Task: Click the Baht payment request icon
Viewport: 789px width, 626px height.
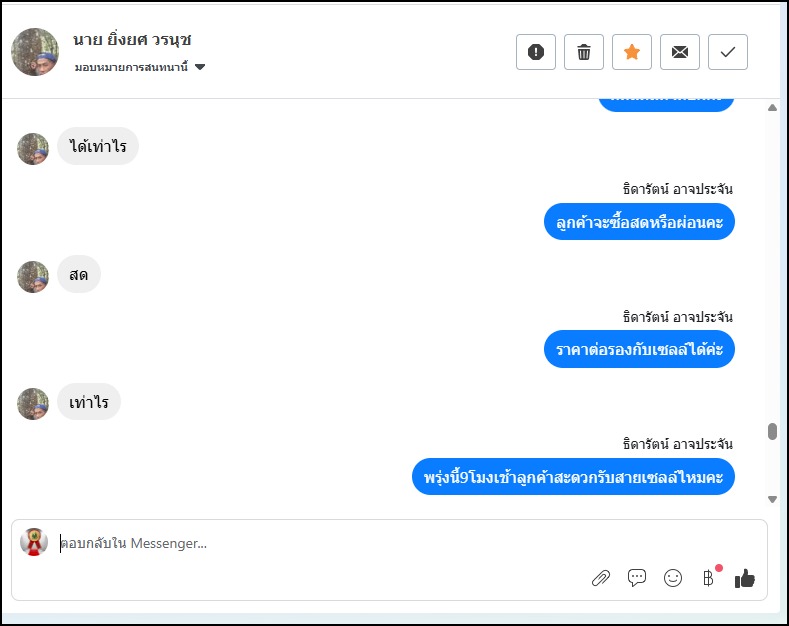Action: (x=708, y=578)
